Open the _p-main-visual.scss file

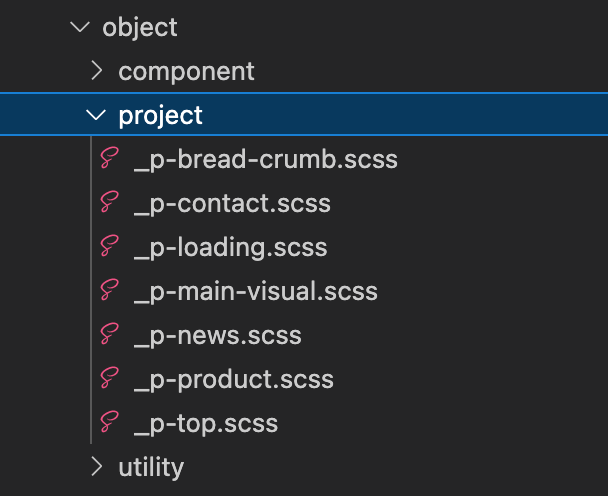[x=255, y=292]
